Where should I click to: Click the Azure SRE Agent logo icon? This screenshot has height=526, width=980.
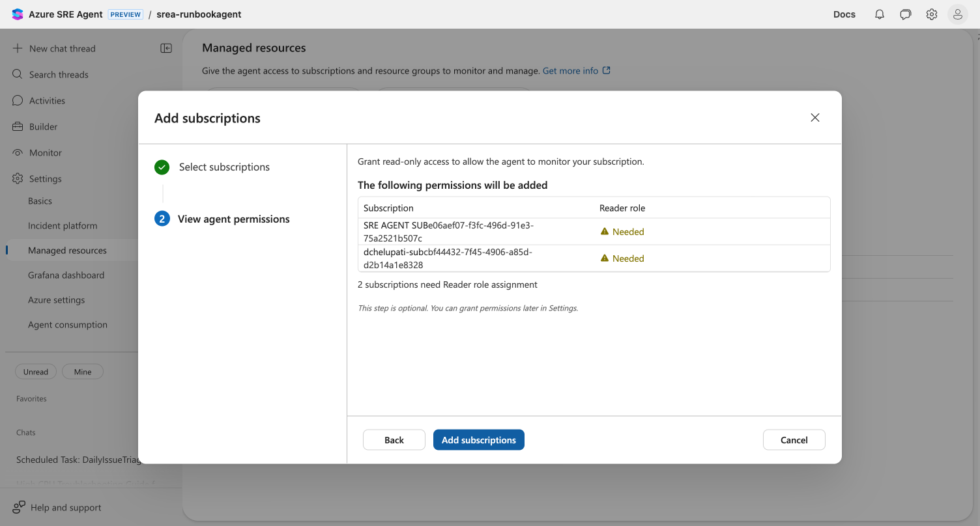click(x=18, y=14)
